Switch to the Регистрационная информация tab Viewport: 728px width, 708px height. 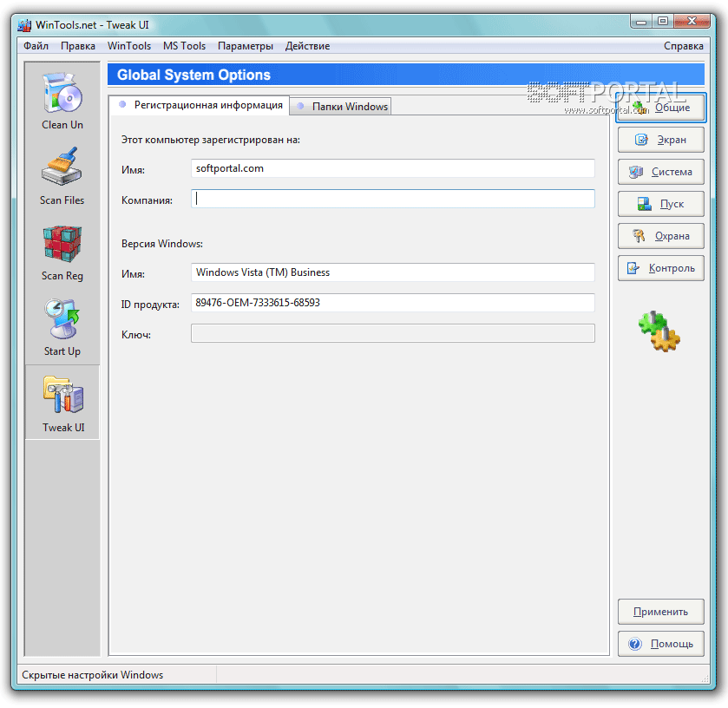click(200, 105)
